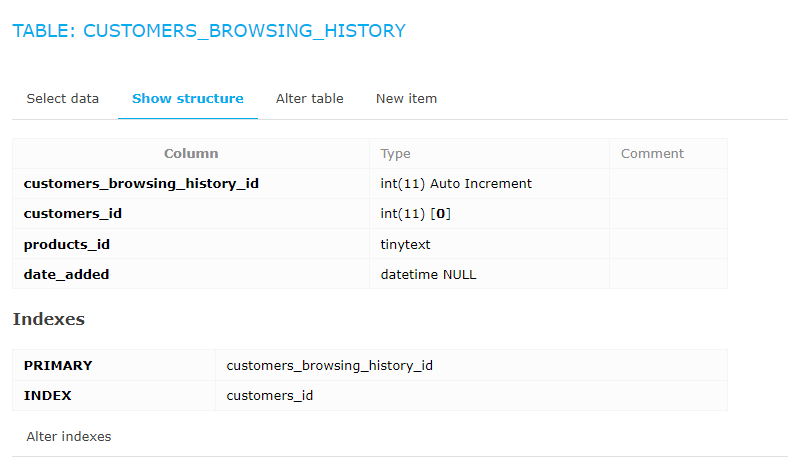
Task: Click the Alter indexes link
Action: coord(69,436)
